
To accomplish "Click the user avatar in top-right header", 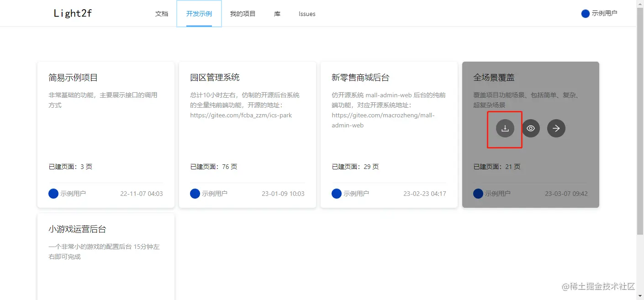I will tap(586, 14).
